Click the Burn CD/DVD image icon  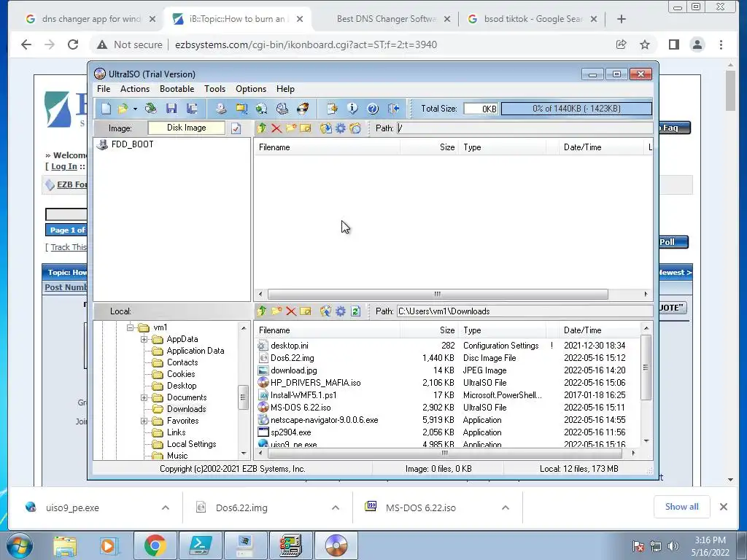click(x=303, y=109)
